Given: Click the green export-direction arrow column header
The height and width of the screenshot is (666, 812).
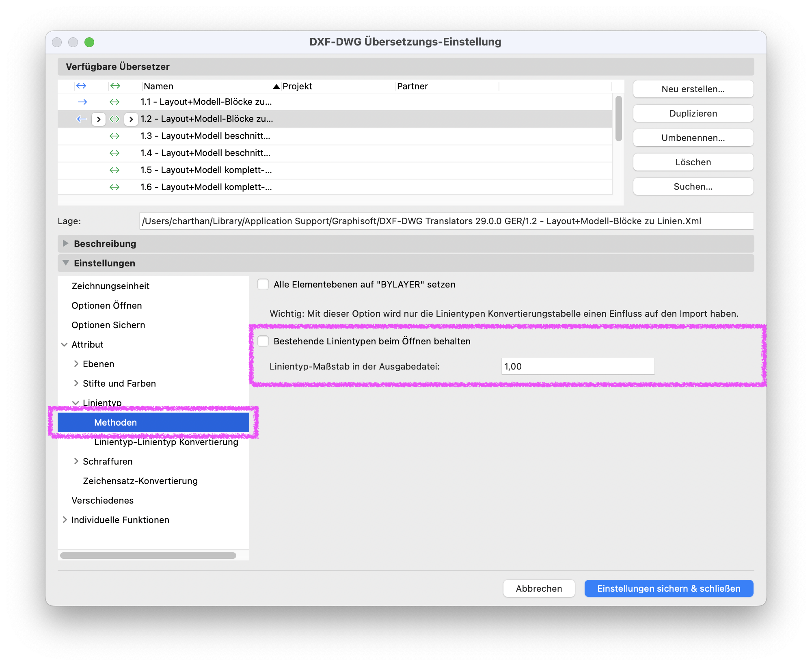Looking at the screenshot, I should point(115,86).
